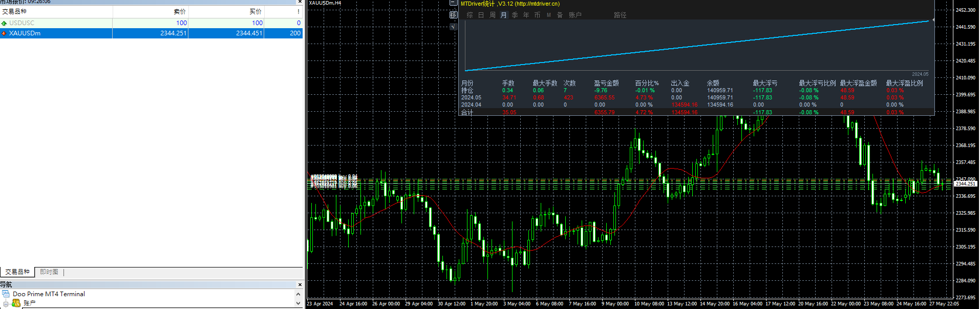The height and width of the screenshot is (309, 980).
Task: Switch MTDriver stats to 月 monthly view
Action: pos(504,15)
